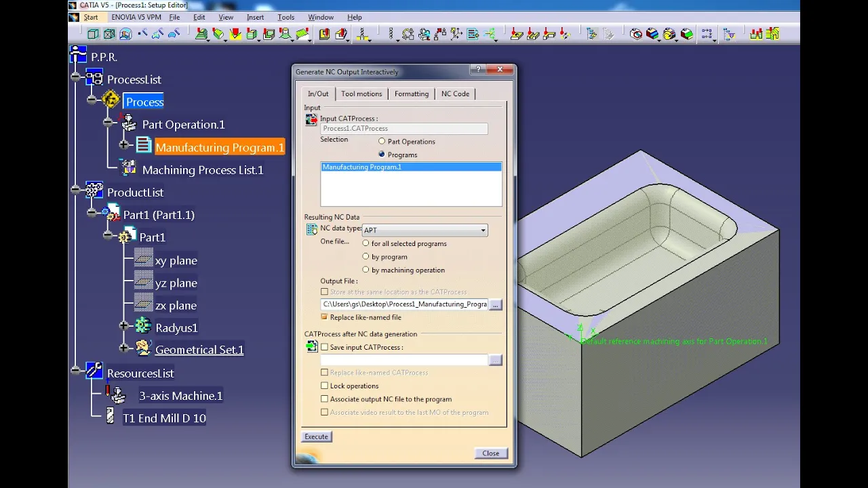This screenshot has height=488, width=868.
Task: Browse for the Output File location
Action: [x=496, y=305]
